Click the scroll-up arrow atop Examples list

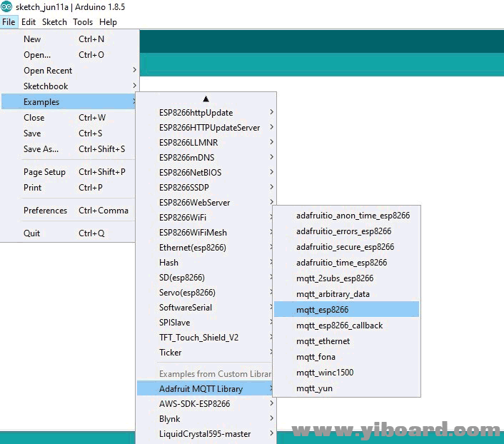(x=206, y=99)
